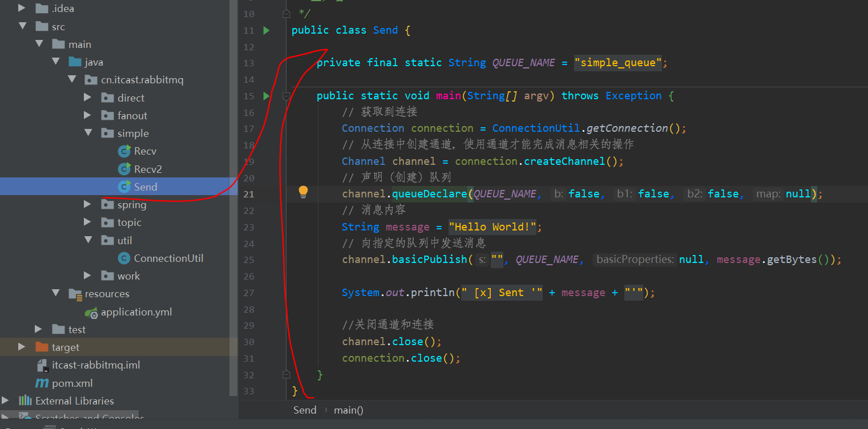Click the run icon beside the main method
Viewport: 868px width, 429px height.
coord(266,96)
